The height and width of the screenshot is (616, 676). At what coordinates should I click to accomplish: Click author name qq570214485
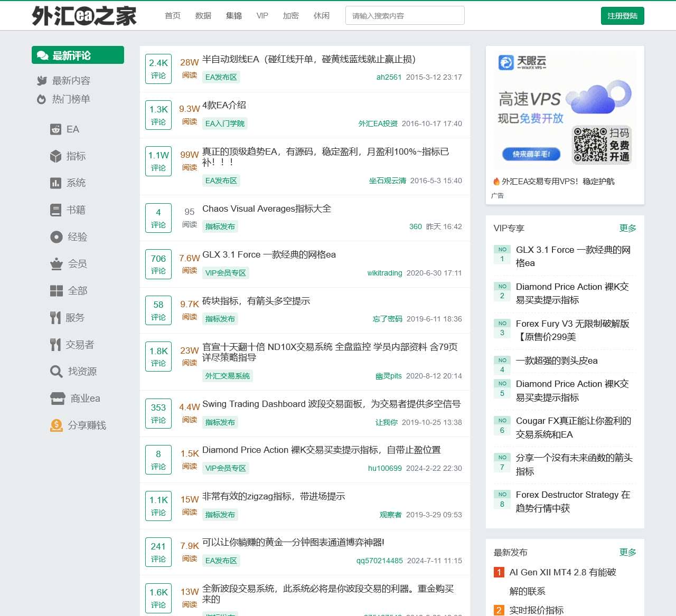[x=380, y=561]
